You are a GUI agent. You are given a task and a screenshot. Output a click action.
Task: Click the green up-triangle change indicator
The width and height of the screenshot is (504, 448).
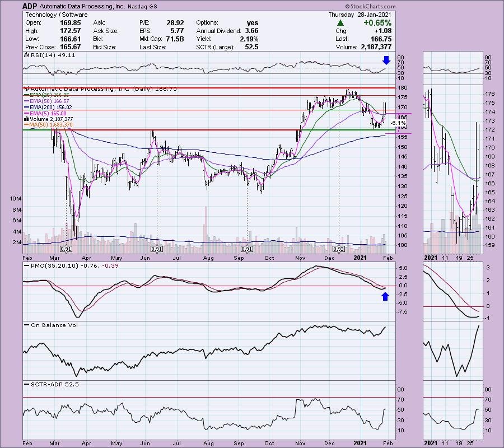(x=340, y=23)
